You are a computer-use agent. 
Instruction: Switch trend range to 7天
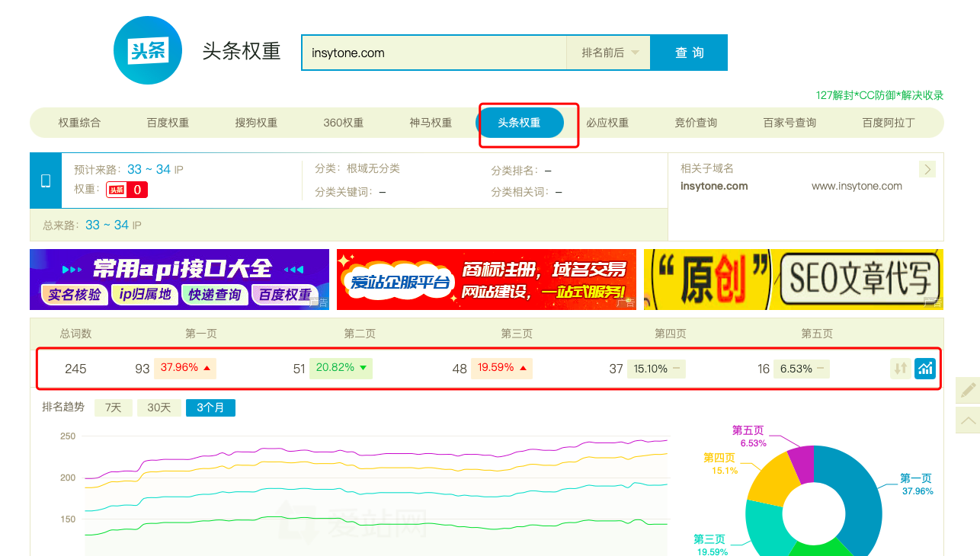click(x=113, y=407)
